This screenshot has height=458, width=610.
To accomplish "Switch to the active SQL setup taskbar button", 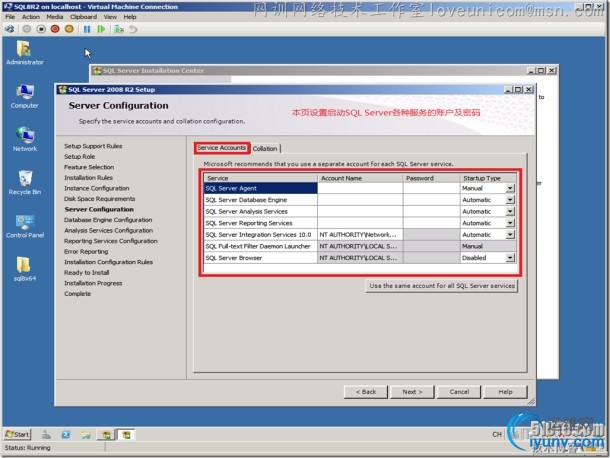I will point(126,435).
